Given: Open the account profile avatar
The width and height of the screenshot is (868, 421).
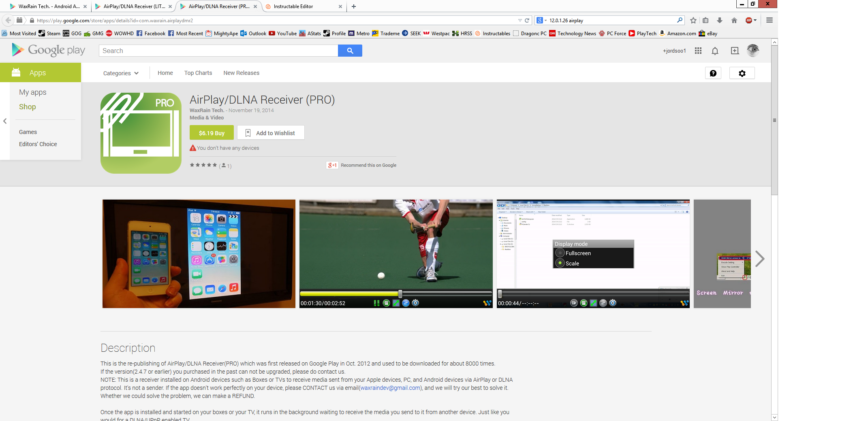Looking at the screenshot, I should point(753,50).
